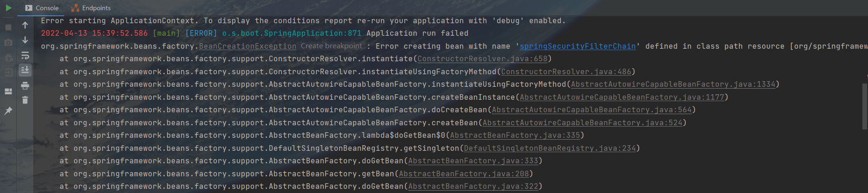Click the green Rerun application icon
Image resolution: width=868 pixels, height=193 pixels.
[8, 8]
